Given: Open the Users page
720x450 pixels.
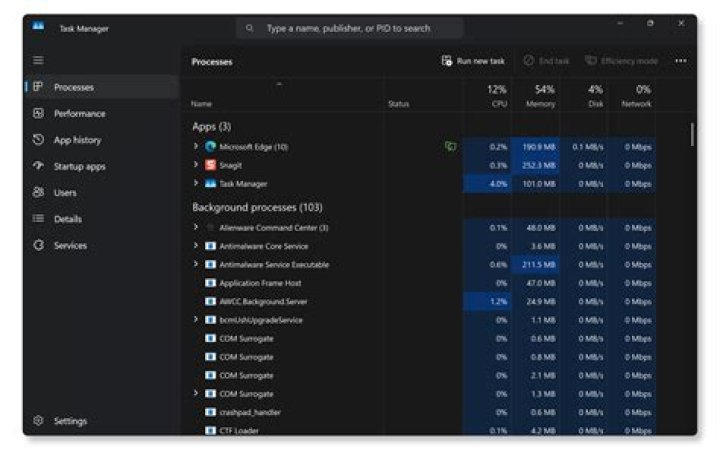Looking at the screenshot, I should [65, 192].
